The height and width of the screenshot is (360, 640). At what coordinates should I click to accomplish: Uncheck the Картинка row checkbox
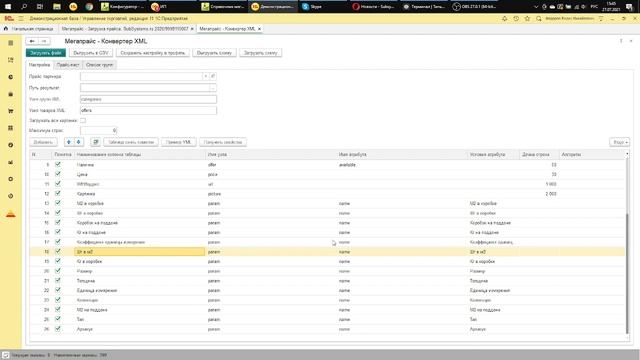pos(58,193)
